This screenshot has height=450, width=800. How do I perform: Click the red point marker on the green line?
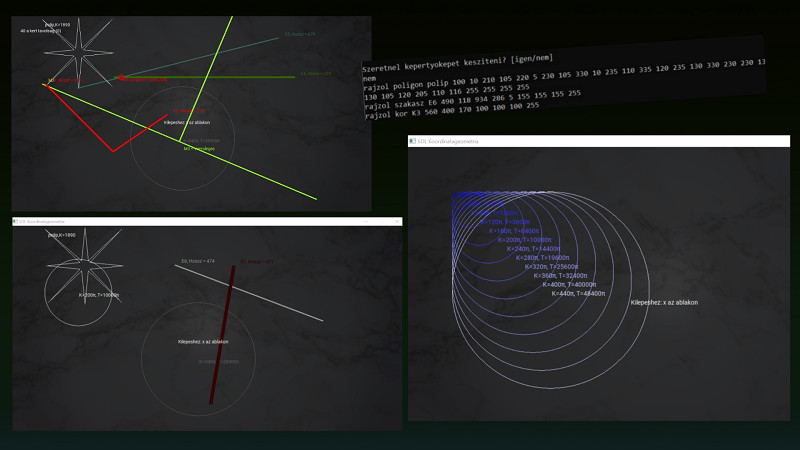point(120,77)
